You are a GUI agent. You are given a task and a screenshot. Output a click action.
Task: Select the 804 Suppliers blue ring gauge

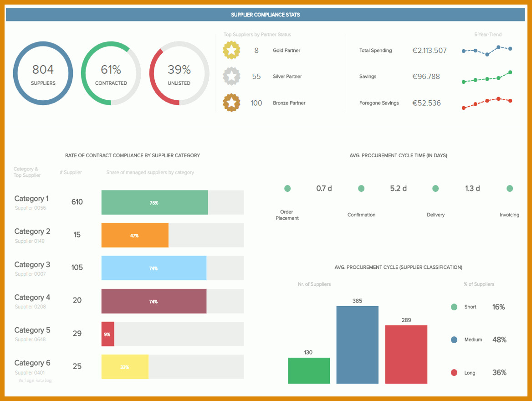click(43, 73)
